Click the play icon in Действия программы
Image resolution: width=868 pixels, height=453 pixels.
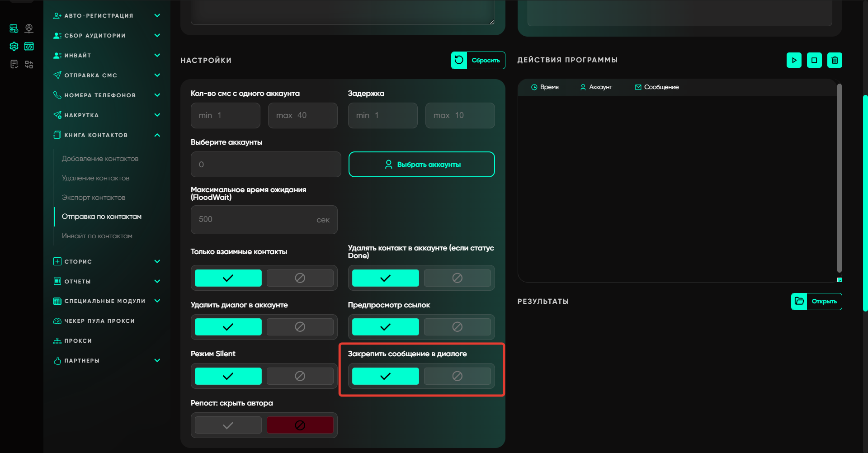794,60
